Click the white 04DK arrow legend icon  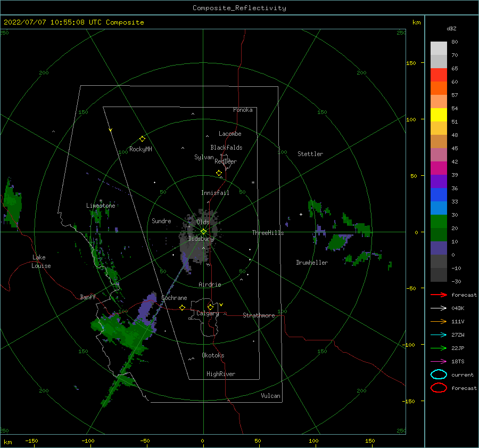[x=439, y=308]
